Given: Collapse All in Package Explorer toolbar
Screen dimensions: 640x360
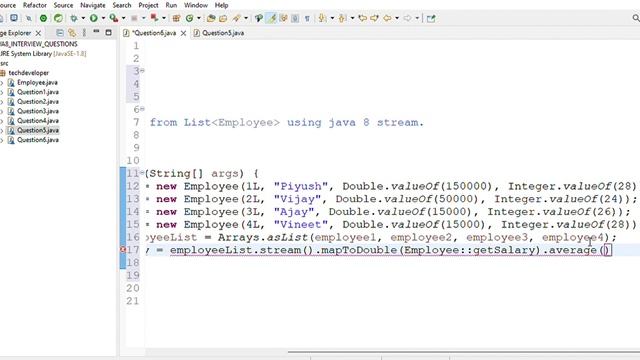Looking at the screenshot, I should pos(60,33).
